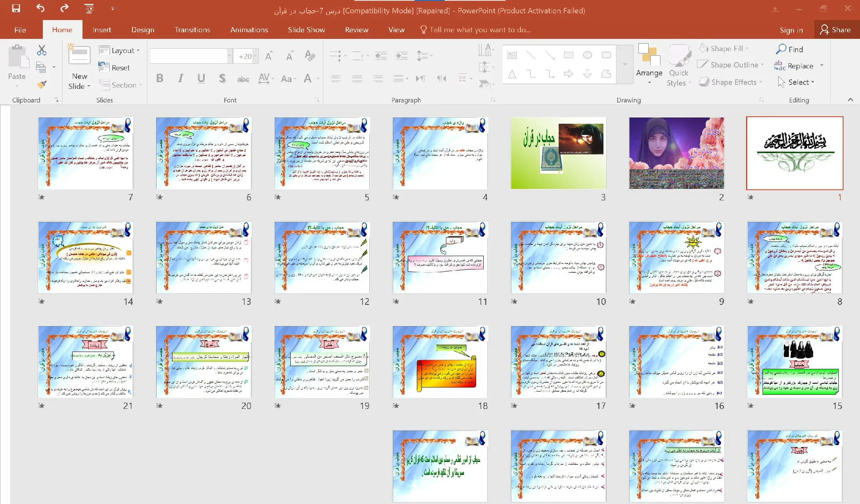860x504 pixels.
Task: Open the Select dropdown in Editing
Action: click(x=796, y=82)
